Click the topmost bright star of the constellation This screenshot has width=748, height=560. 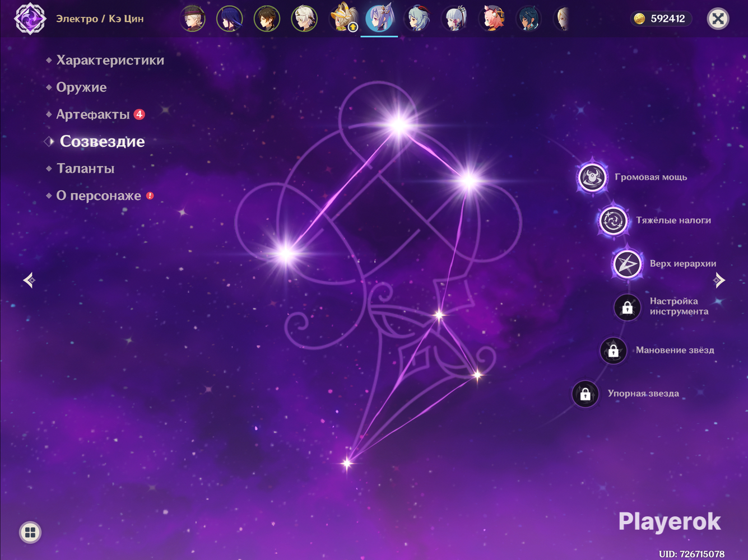tap(399, 124)
